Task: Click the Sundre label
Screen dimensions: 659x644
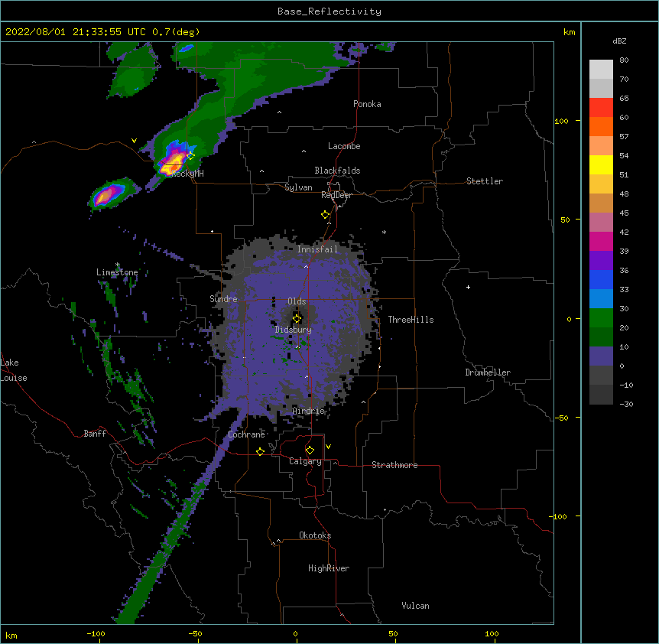Action: point(223,299)
